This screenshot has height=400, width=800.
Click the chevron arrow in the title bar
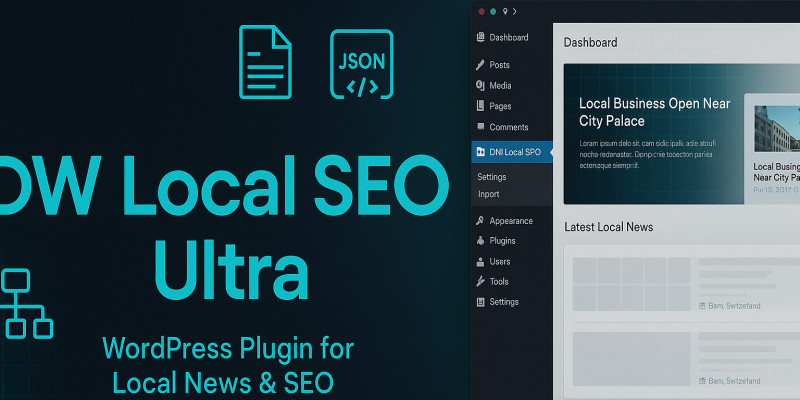pos(514,11)
